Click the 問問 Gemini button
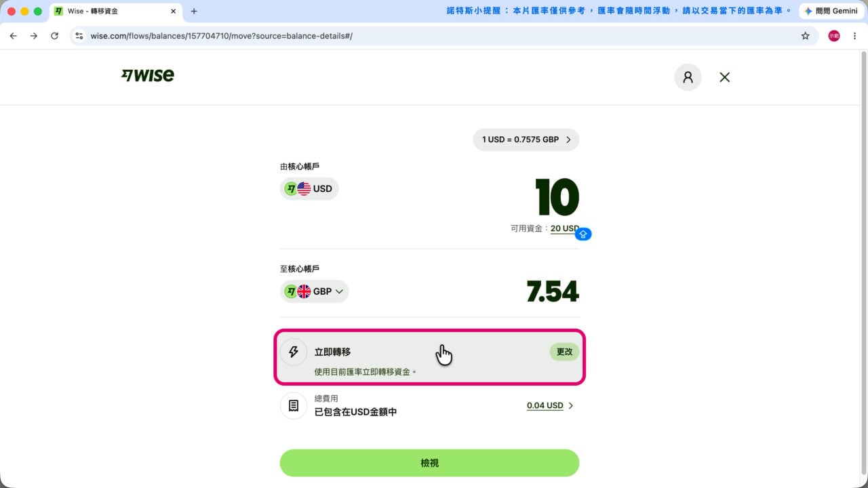The height and width of the screenshot is (488, 868). tap(831, 11)
